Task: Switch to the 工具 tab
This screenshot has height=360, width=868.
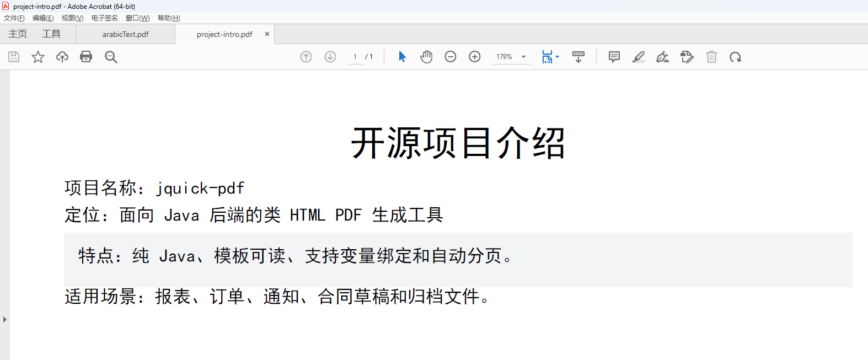Action: tap(51, 34)
